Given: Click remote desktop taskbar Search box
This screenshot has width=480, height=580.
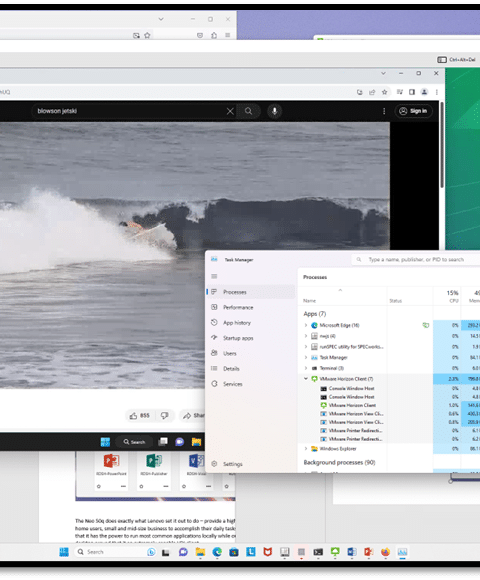Looking at the screenshot, I should 134,442.
